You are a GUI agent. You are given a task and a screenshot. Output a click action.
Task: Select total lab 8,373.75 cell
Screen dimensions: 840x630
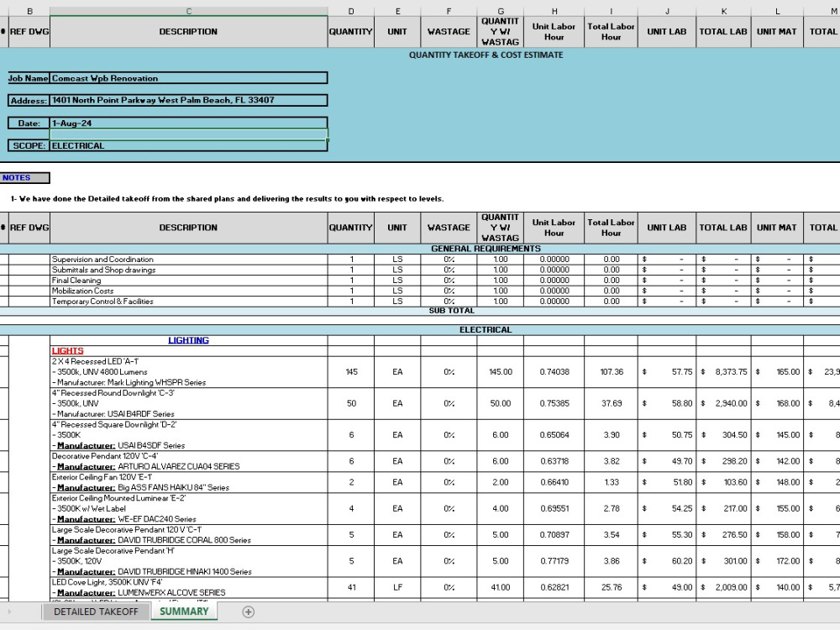[x=724, y=372]
